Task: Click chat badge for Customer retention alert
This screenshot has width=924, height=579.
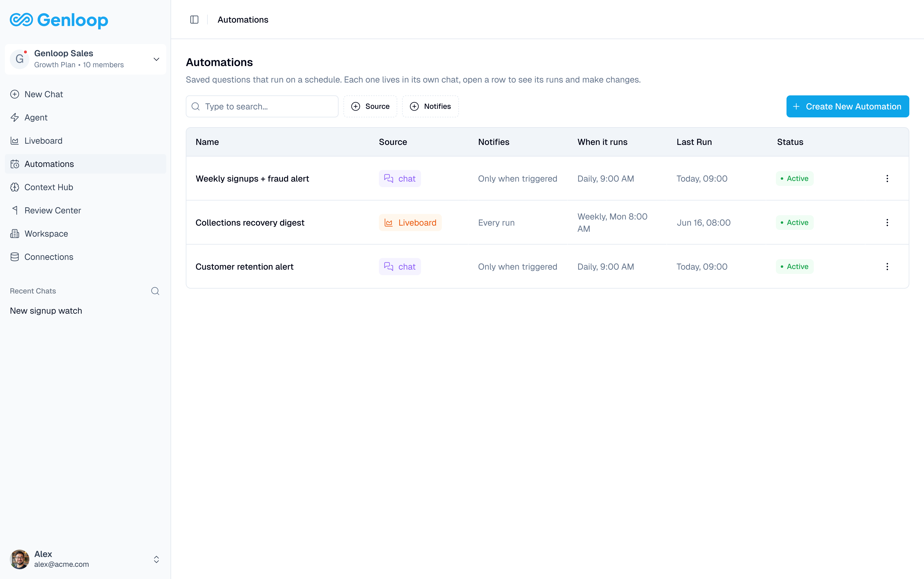Action: tap(400, 267)
